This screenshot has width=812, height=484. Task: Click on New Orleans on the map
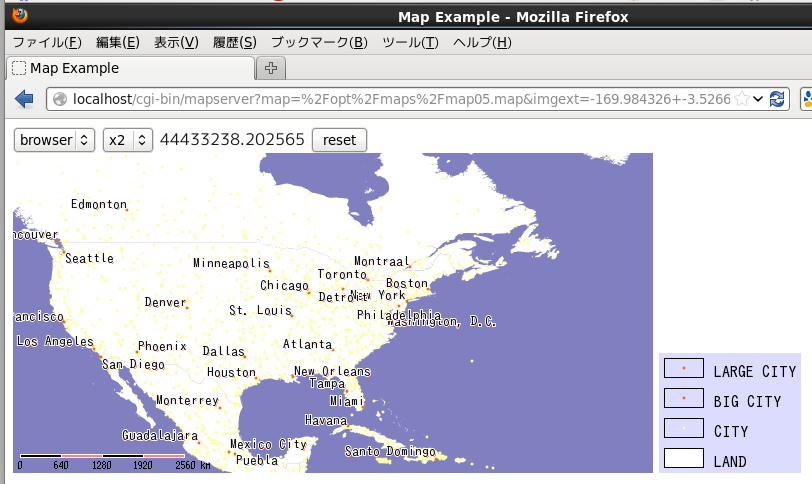click(331, 372)
